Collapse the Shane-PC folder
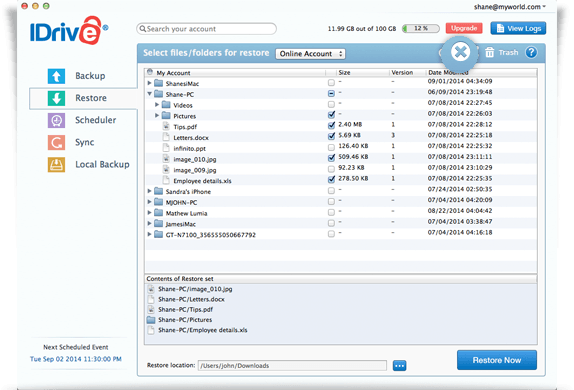The height and width of the screenshot is (390, 574). 149,94
